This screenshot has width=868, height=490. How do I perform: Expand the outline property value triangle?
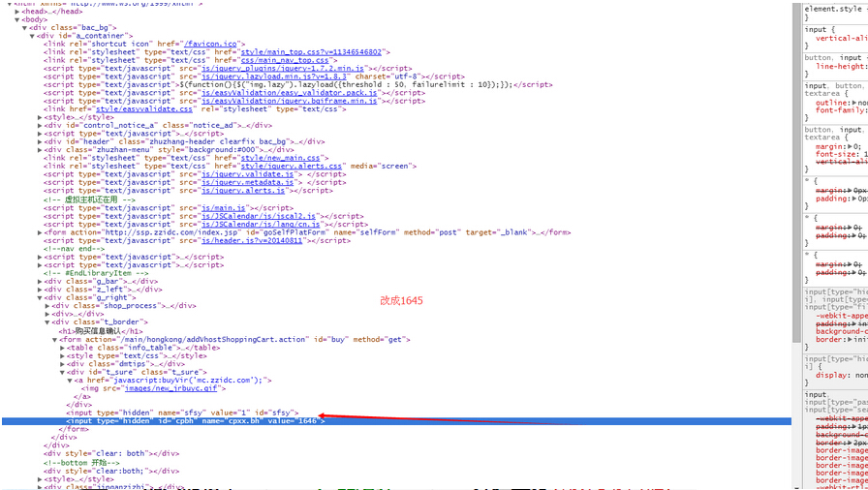(854, 104)
